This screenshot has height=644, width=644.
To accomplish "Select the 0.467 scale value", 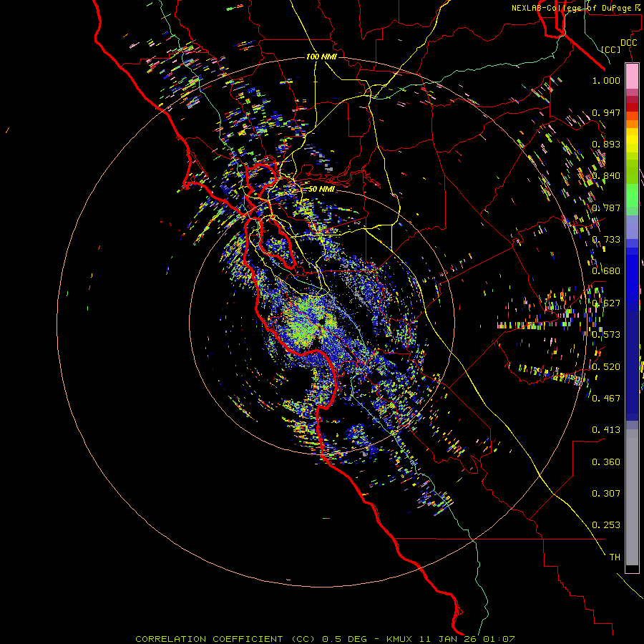I will 606,399.
